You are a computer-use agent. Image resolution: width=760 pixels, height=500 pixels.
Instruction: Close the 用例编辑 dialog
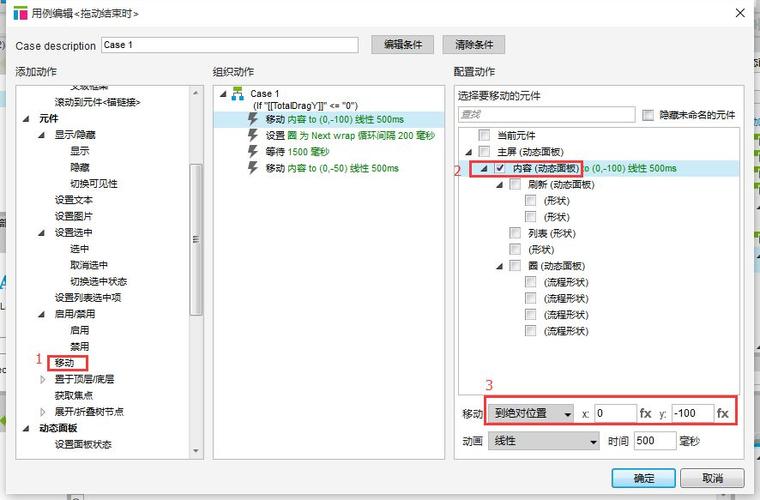tap(740, 13)
